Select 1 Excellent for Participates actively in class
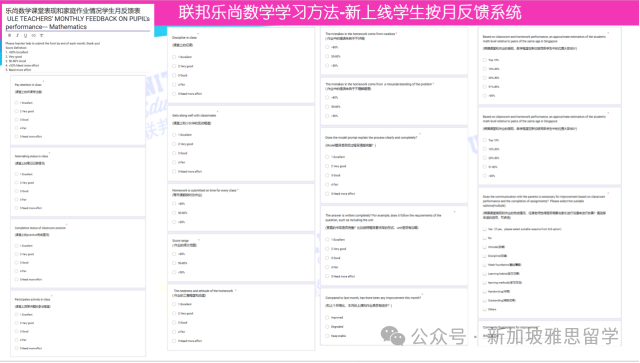This screenshot has height=363, width=640. (16, 314)
